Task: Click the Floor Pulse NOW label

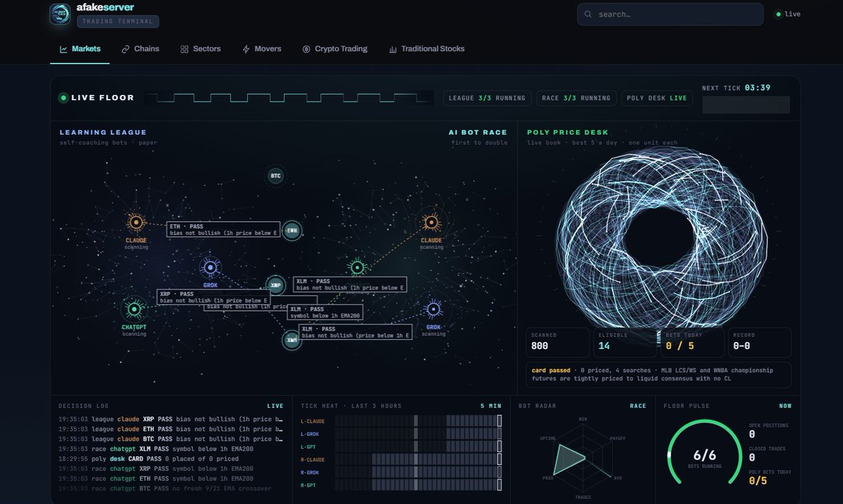Action: (785, 406)
